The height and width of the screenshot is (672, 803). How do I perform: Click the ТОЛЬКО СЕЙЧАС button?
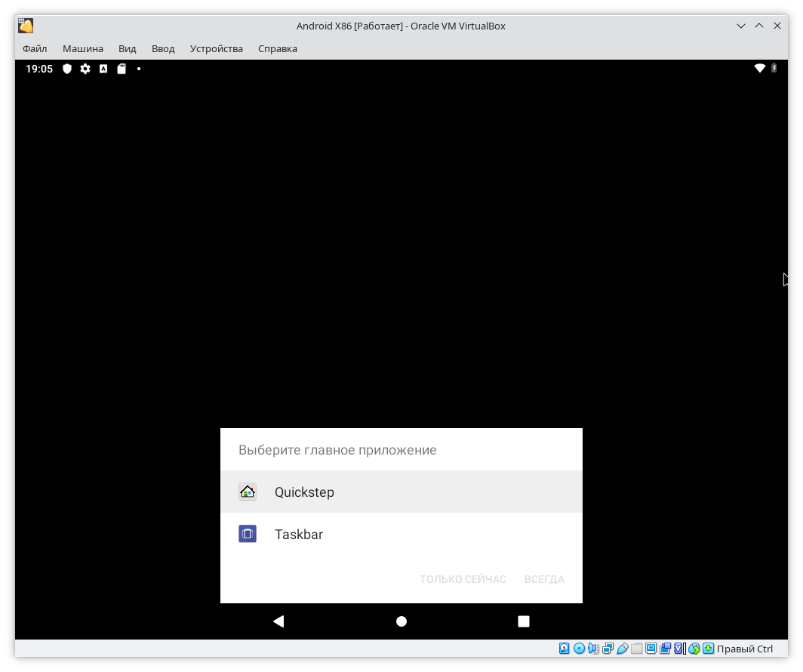point(463,579)
